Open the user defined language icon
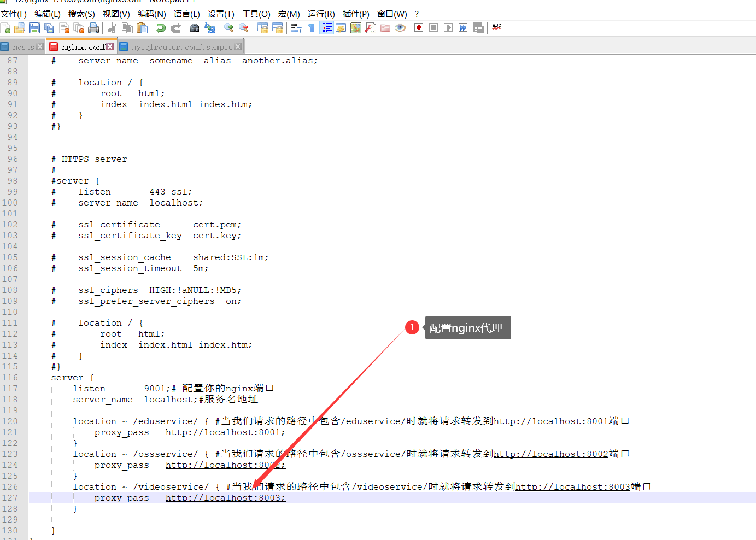 341,28
